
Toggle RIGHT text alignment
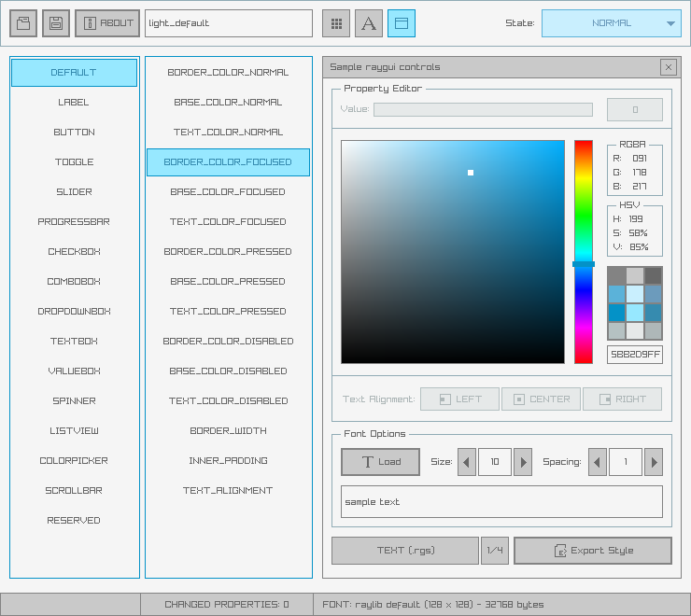pos(622,399)
